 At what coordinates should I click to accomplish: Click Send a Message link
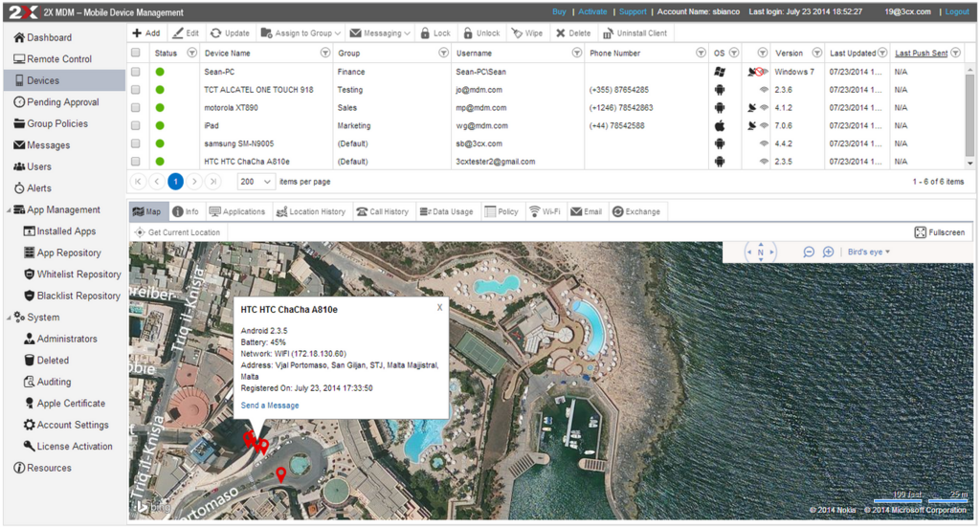[x=269, y=406]
